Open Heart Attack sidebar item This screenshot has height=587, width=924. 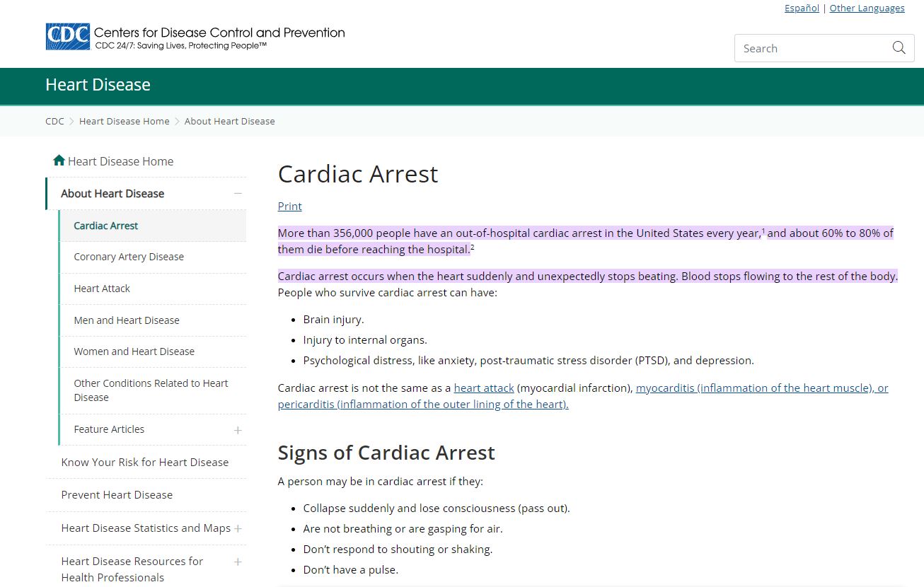102,289
